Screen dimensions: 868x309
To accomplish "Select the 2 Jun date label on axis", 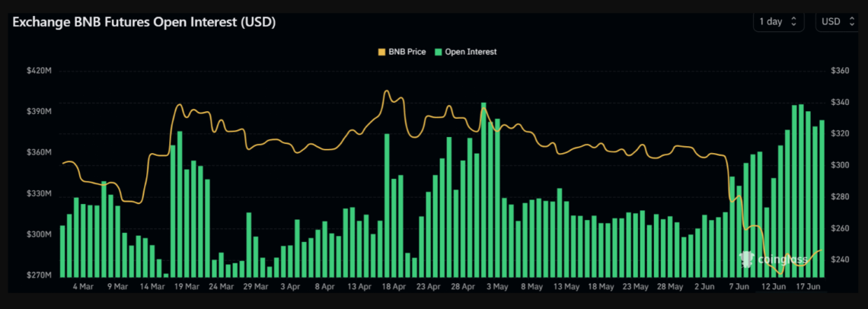I will point(704,287).
